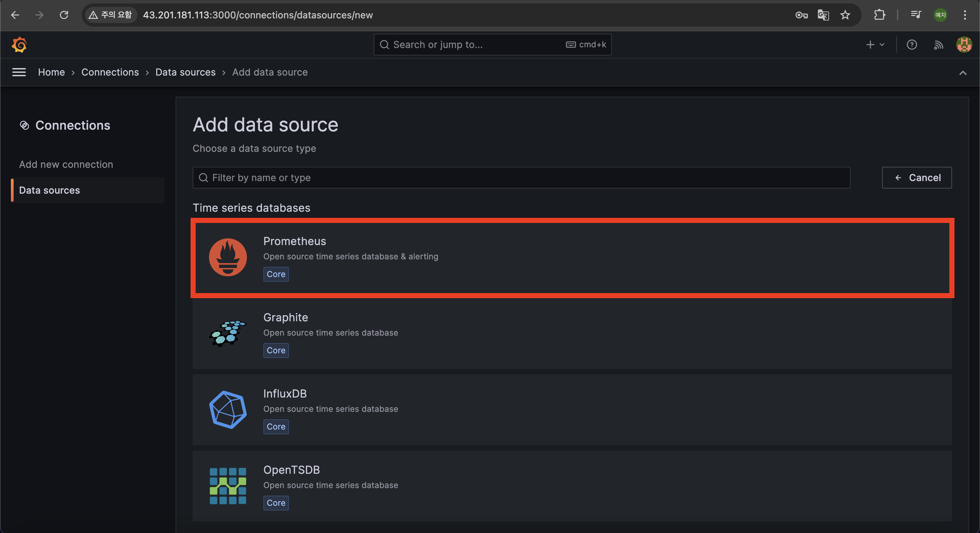980x533 pixels.
Task: Click the browser translate page icon
Action: point(823,15)
